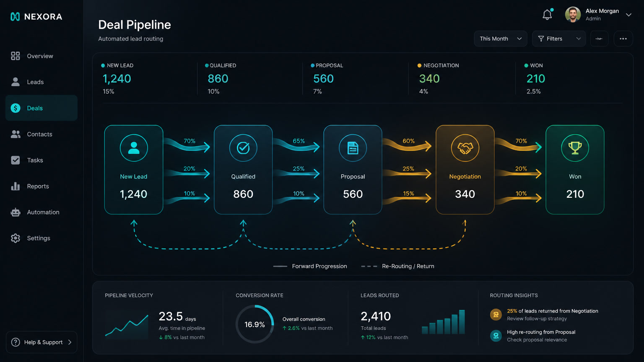
Task: Click the 60% flow arrow to Negotiation
Action: (407, 144)
